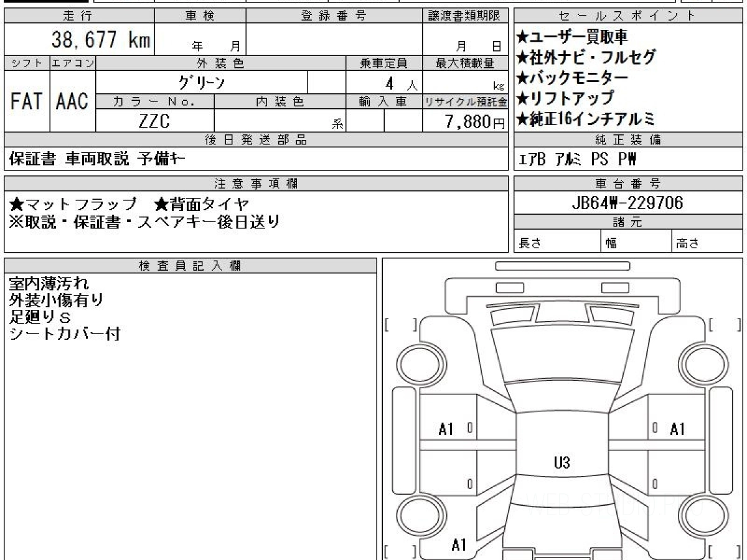Click the kg maximum load value cell
This screenshot has width=747, height=560.
(x=465, y=83)
